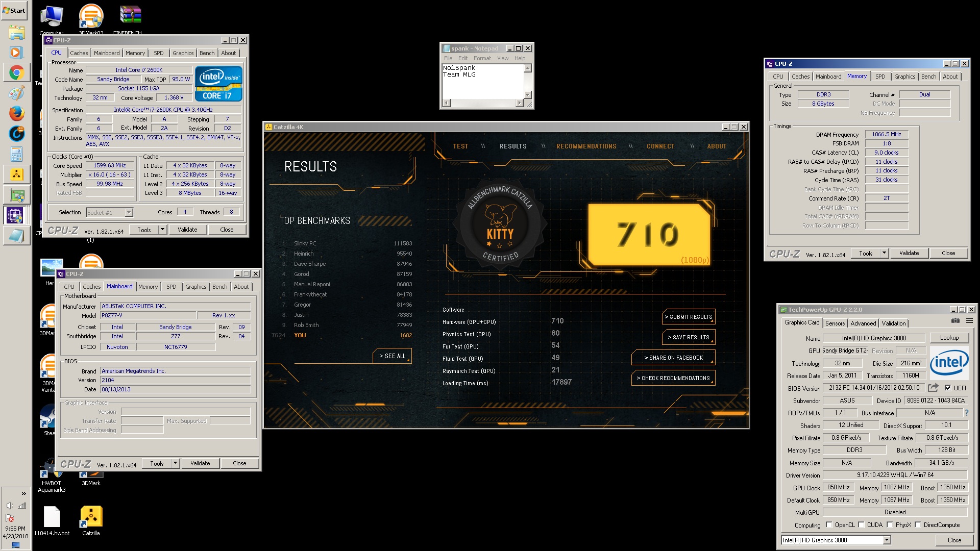Open the Action Center flag icon
980x551 pixels.
coord(10,518)
